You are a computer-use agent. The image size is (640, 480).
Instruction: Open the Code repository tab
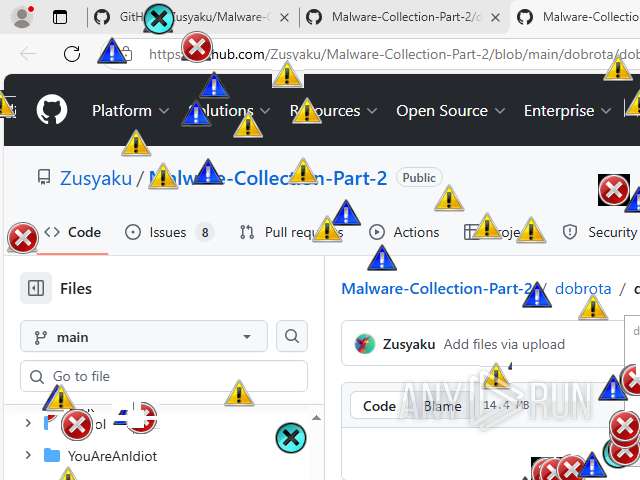coord(72,232)
